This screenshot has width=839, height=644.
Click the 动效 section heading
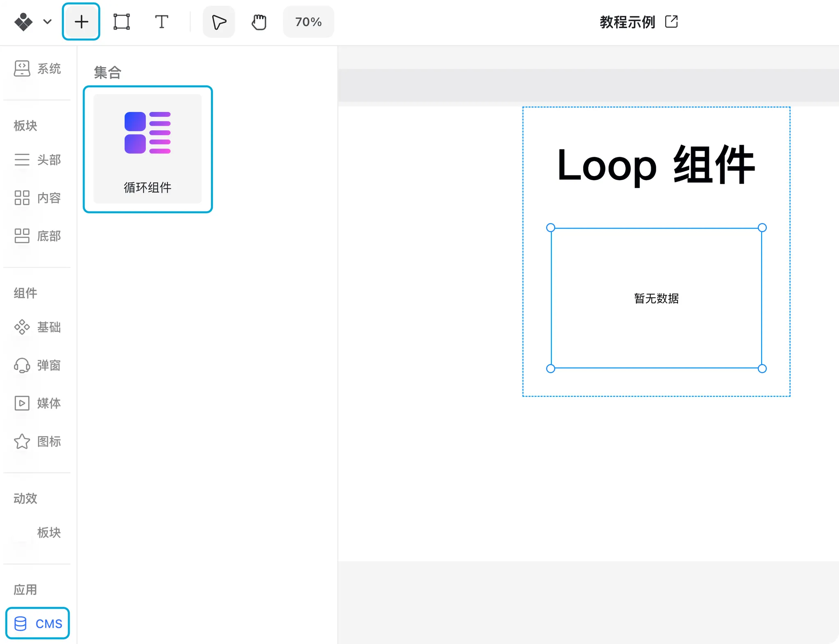click(x=25, y=498)
